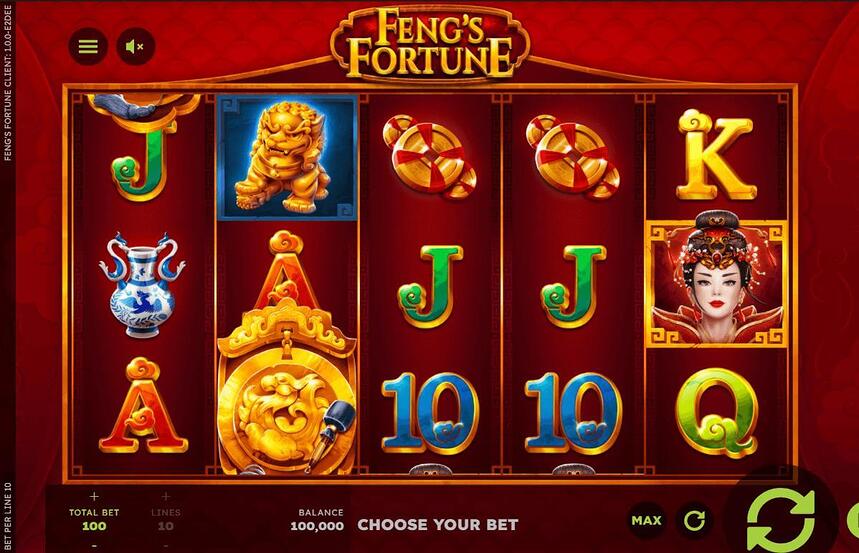859x553 pixels.
Task: Click the Feng's Fortune logo
Action: pos(430,44)
